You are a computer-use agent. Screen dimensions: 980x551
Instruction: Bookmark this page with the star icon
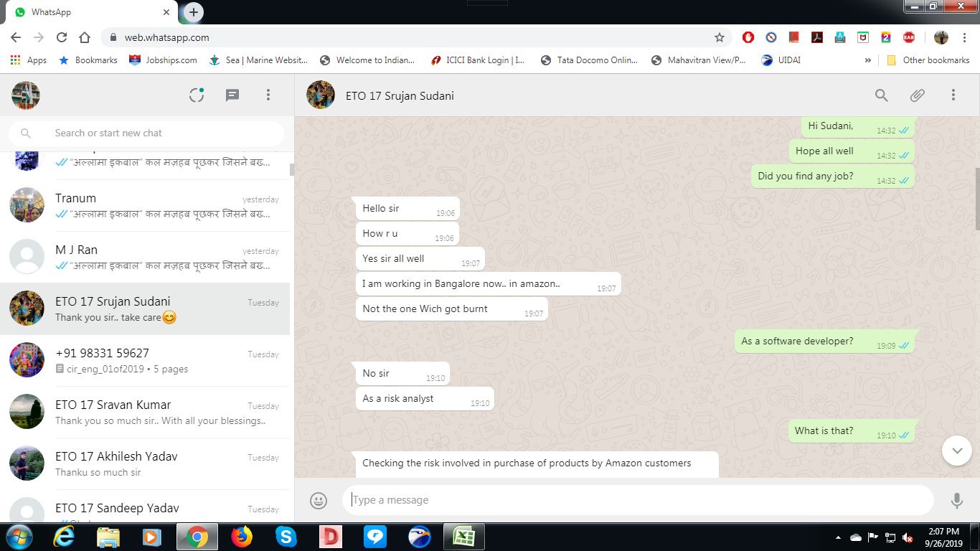pyautogui.click(x=720, y=37)
